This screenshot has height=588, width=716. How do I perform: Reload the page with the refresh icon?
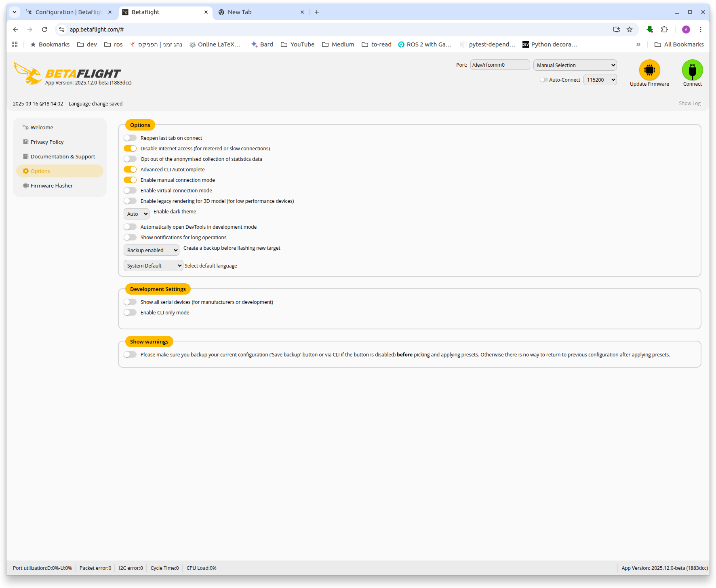point(44,30)
